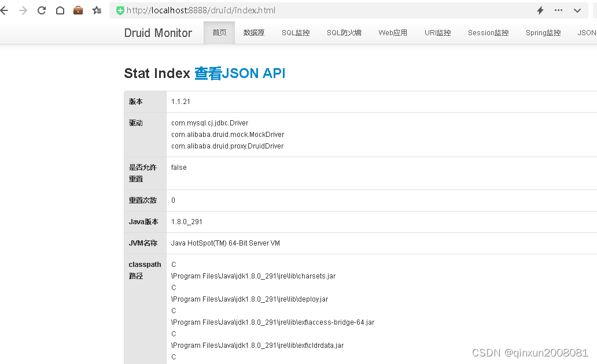Click the charsets.jar classpath entry

[x=253, y=276]
